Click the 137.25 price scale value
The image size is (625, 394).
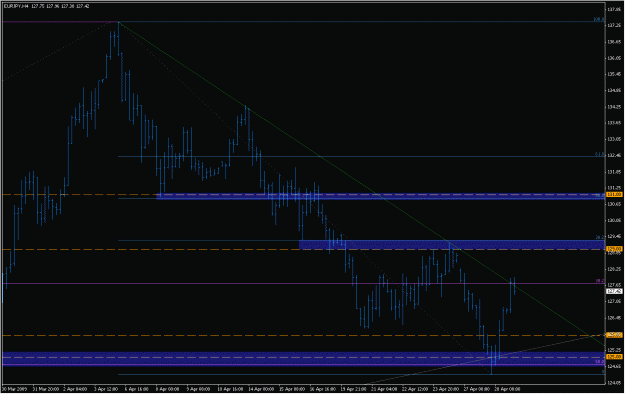(x=614, y=25)
